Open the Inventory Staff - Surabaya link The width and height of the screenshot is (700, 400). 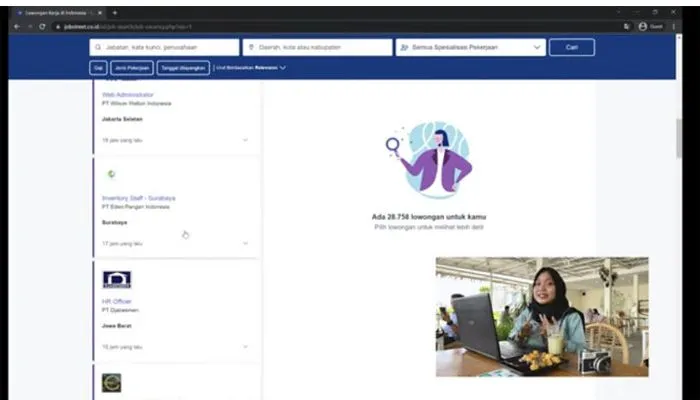click(x=139, y=198)
